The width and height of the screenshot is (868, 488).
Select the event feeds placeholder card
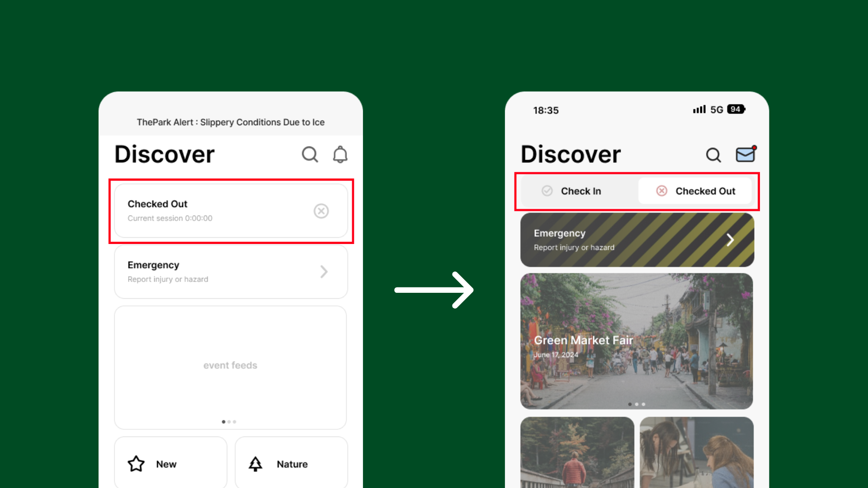231,367
